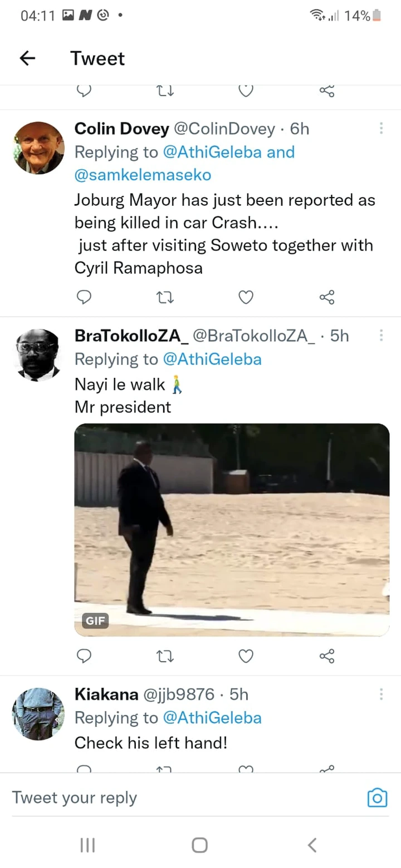View Colin Dovey's profile picture
This screenshot has width=401, height=868.
[39, 148]
